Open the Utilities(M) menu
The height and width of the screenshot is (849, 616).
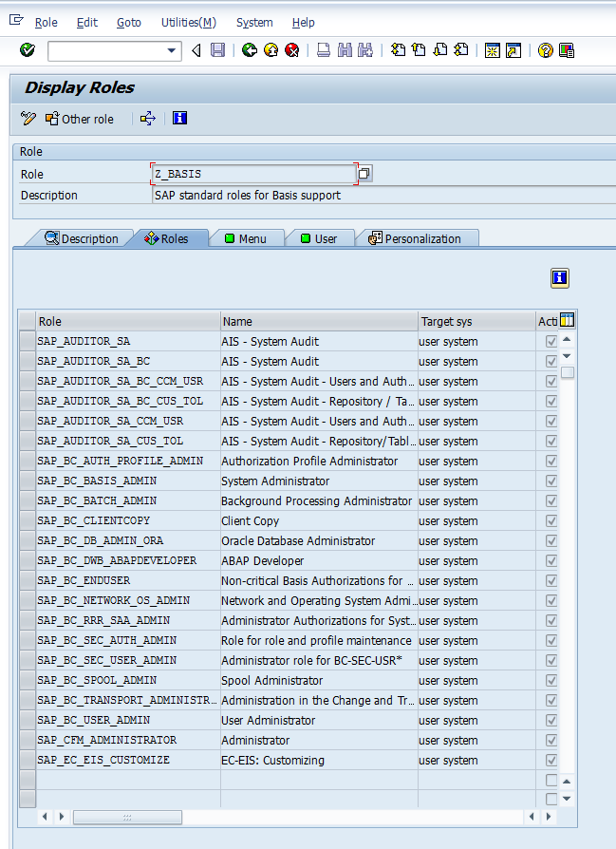pos(188,22)
